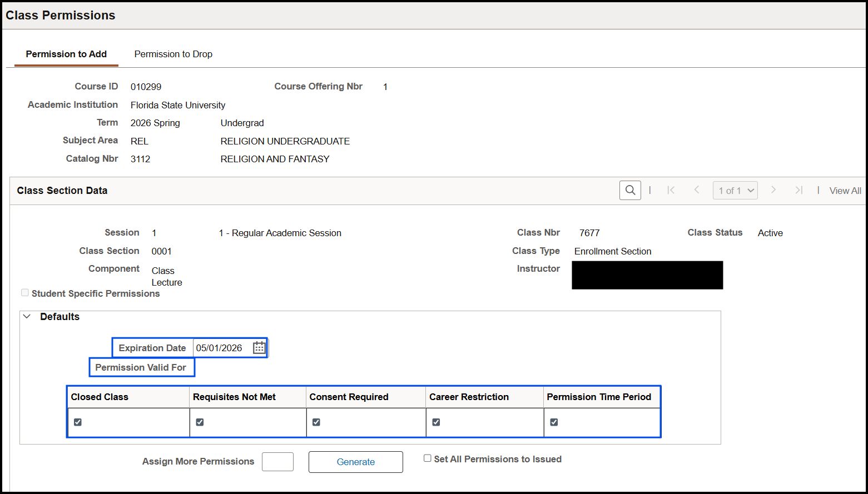
Task: Go to previous class section row
Action: pos(696,190)
